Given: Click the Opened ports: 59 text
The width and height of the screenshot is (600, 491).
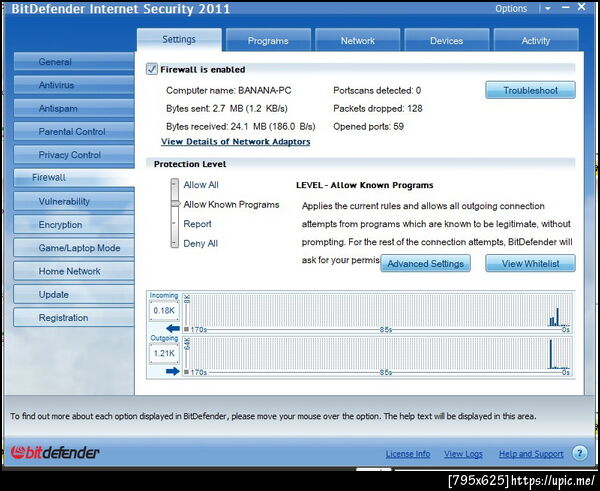Looking at the screenshot, I should pos(368,127).
